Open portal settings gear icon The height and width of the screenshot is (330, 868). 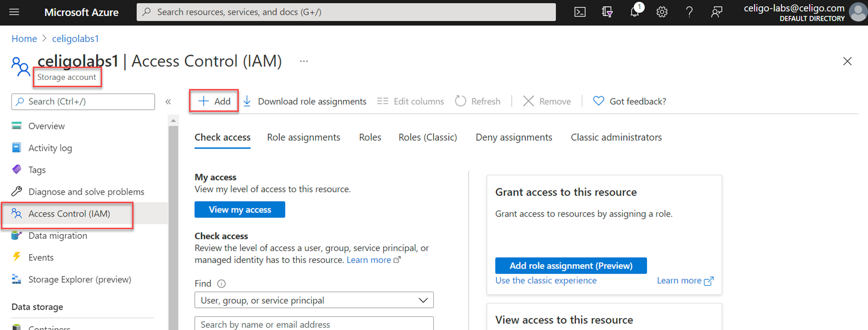[x=662, y=12]
